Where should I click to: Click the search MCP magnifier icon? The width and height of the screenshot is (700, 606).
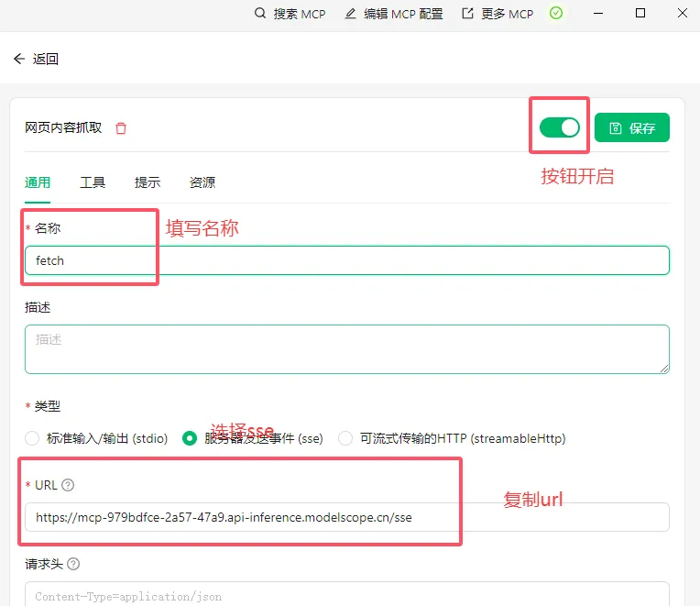tap(260, 14)
